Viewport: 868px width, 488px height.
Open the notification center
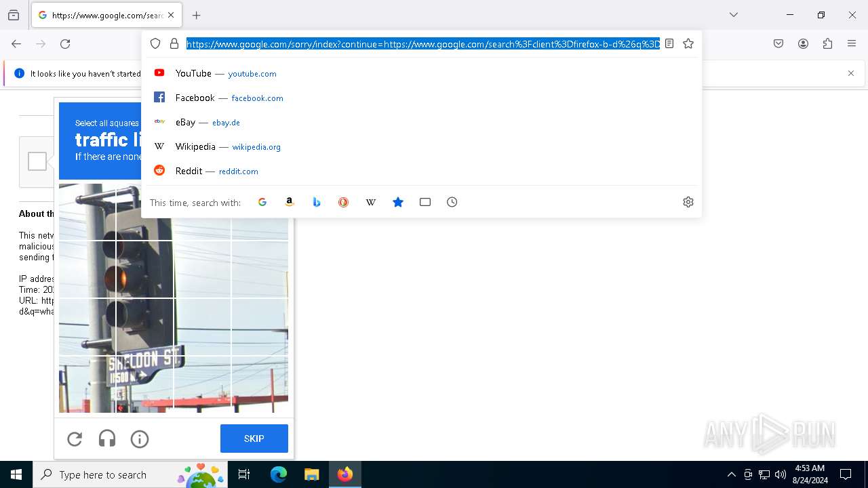click(x=846, y=474)
